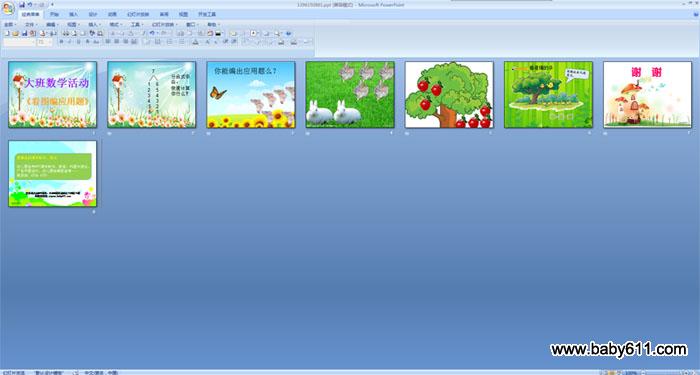Select the apple tree slide thumbnail

coord(449,95)
